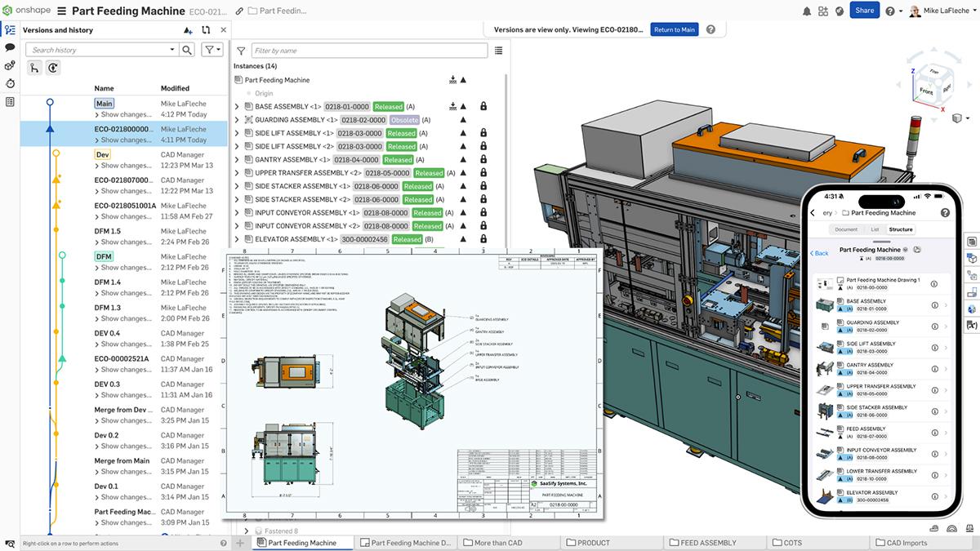Click the blue Share button
Viewport: 980px width, 551px height.
(864, 11)
